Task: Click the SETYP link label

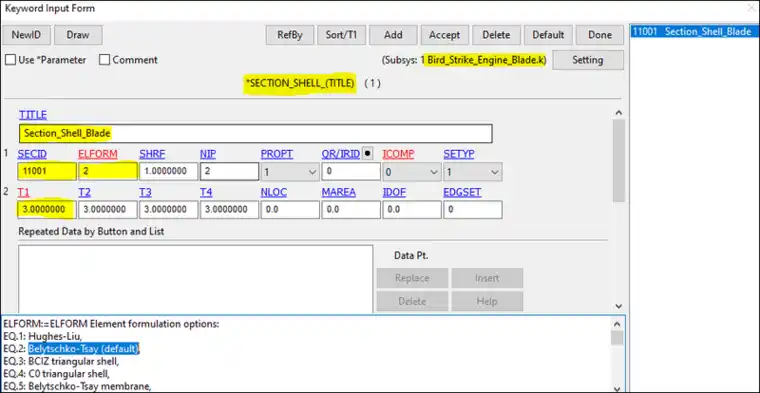Action: pos(459,154)
